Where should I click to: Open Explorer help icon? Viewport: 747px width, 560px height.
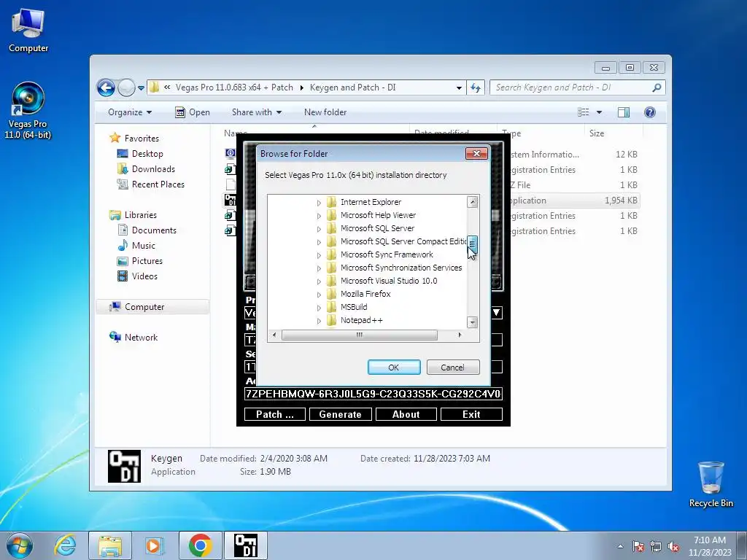tap(650, 112)
